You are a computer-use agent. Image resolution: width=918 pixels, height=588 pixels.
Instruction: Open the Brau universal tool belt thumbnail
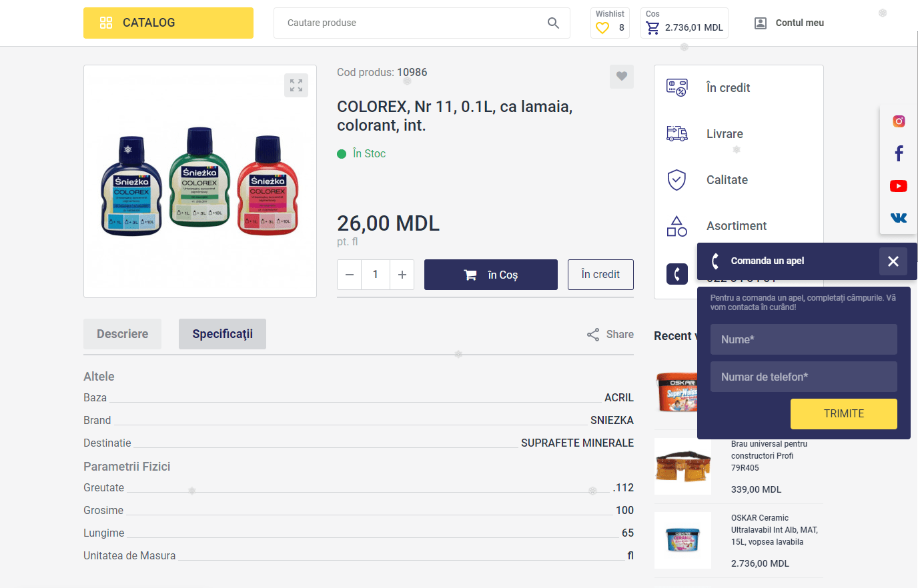pos(682,466)
